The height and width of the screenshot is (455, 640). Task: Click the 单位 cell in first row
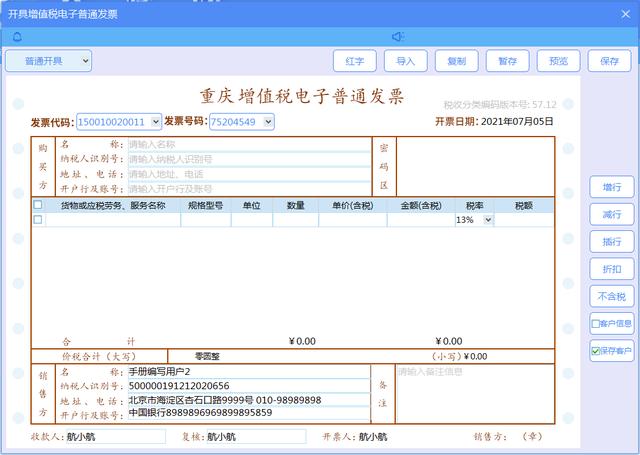pyautogui.click(x=252, y=220)
